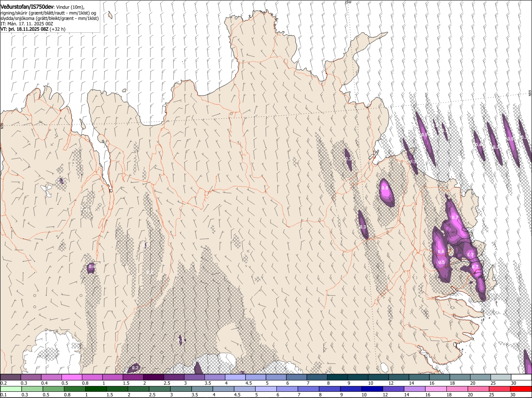
Task: Select the VT: þri. 18.11.2025 08Z line
Action: tap(25, 29)
